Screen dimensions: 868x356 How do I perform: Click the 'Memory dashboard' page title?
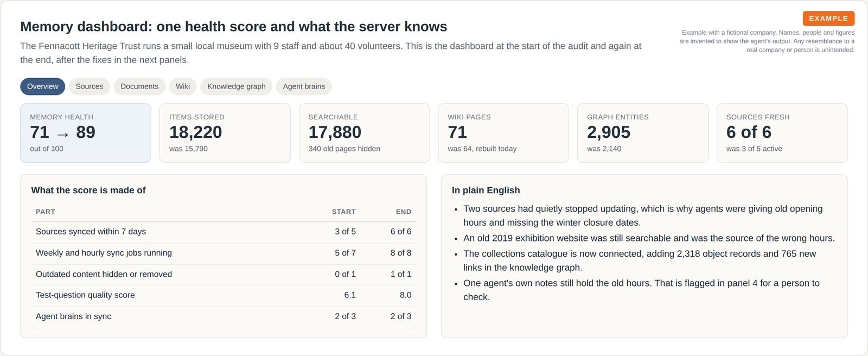[x=234, y=27]
